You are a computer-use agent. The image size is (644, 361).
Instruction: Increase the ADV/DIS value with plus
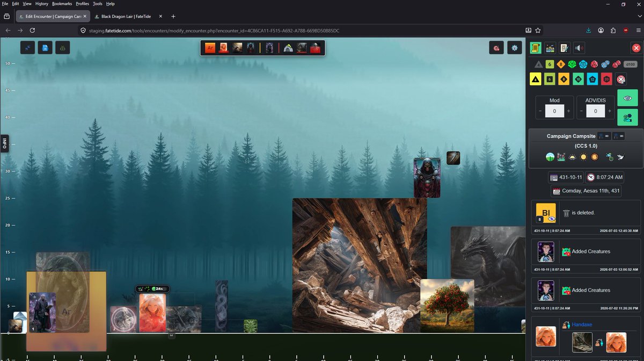pos(609,111)
